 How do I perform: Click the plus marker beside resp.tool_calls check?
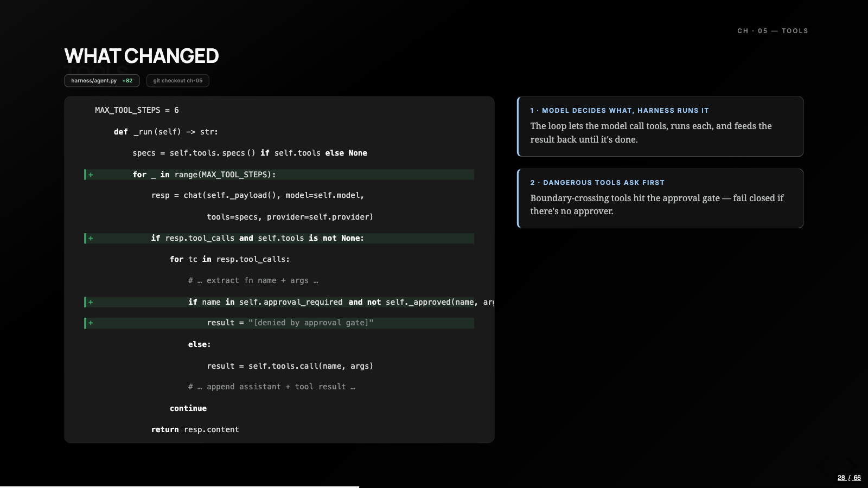tap(91, 238)
